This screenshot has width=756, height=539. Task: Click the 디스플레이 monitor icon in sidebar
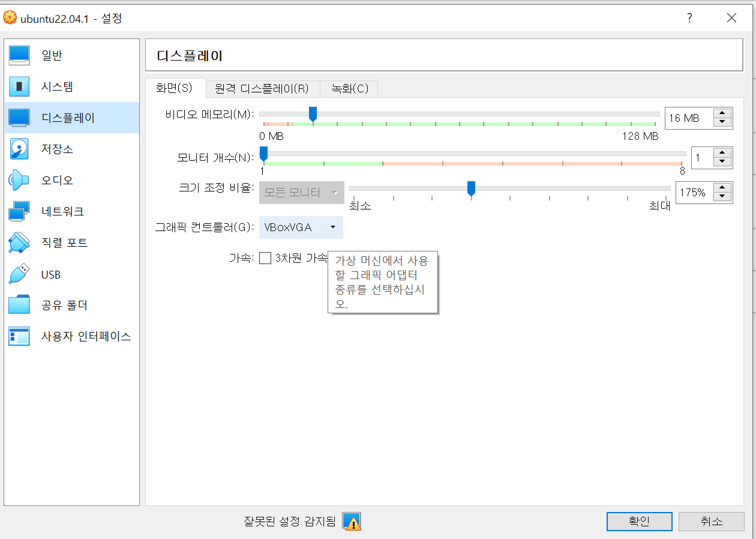tap(19, 118)
